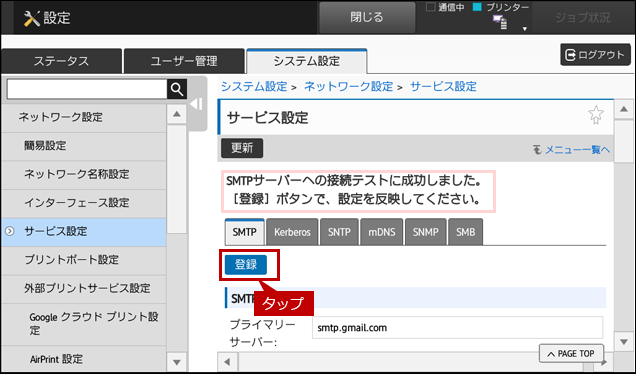This screenshot has width=636, height=374.
Task: Click the printer status icon
Action: tap(500, 22)
